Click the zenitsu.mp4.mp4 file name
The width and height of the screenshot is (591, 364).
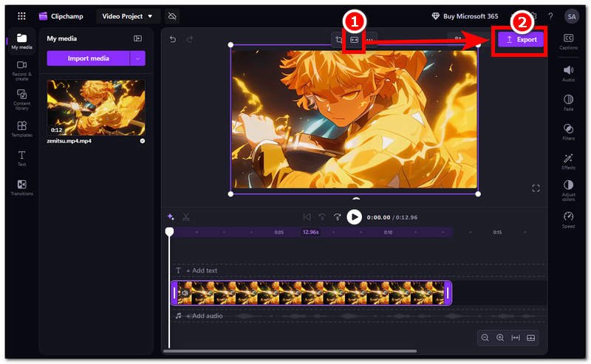click(x=69, y=141)
